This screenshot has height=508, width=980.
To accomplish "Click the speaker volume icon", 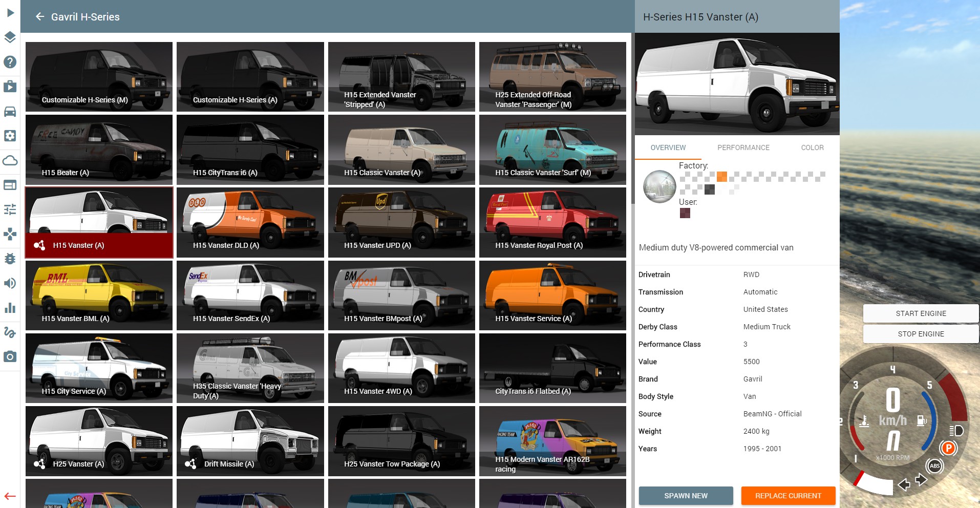I will click(10, 283).
